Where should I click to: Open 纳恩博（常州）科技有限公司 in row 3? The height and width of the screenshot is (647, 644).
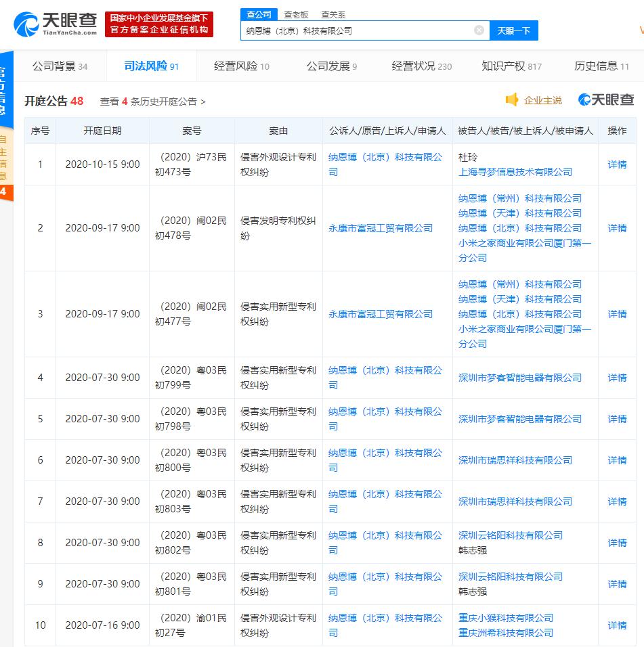520,284
